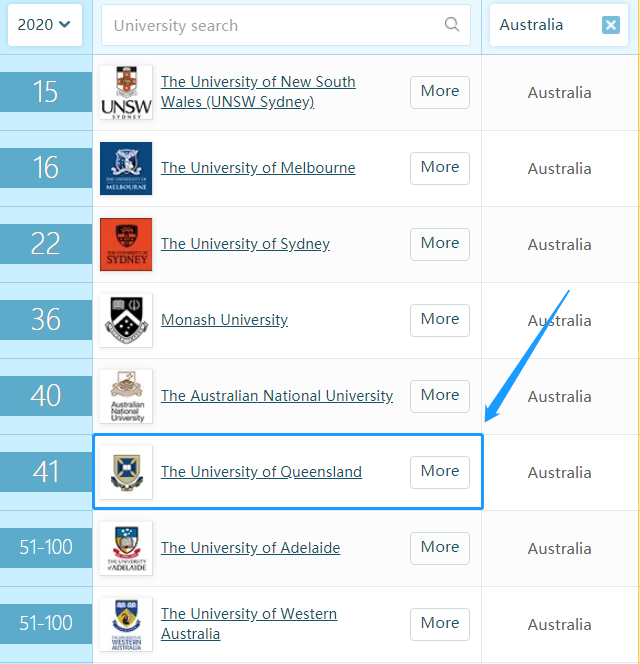Image resolution: width=640 pixels, height=664 pixels.
Task: Click the University of Sydney red logo
Action: pos(126,244)
